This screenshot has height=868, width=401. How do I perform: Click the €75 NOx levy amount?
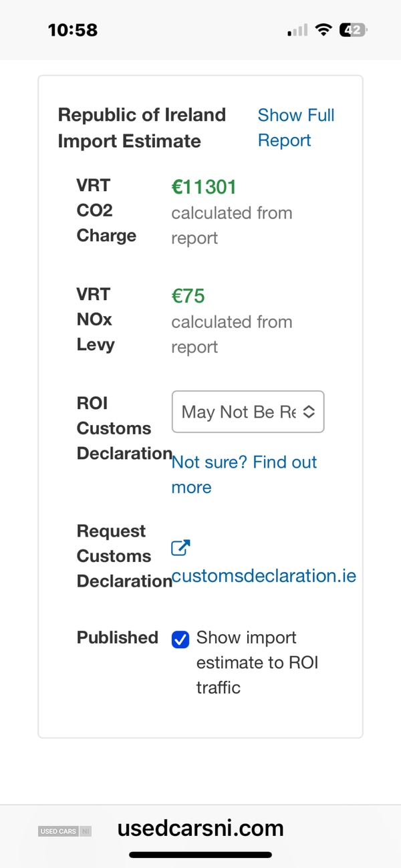pyautogui.click(x=188, y=296)
